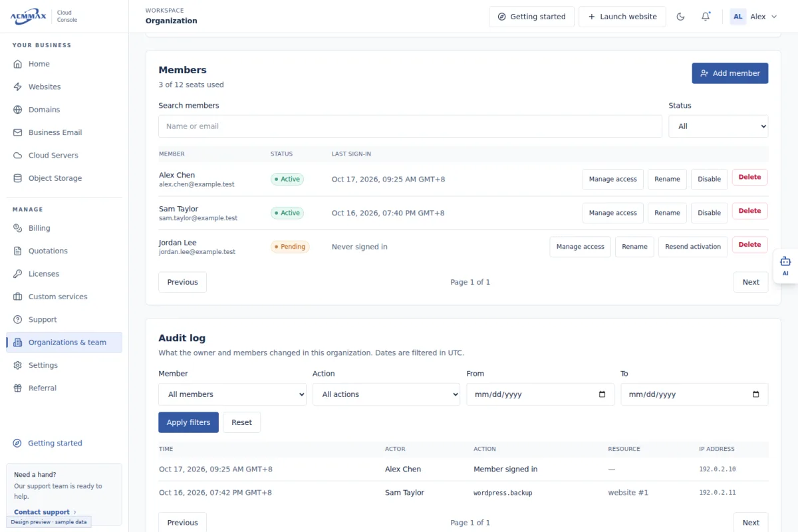Click Apply filters button
The image size is (798, 532).
tap(188, 422)
